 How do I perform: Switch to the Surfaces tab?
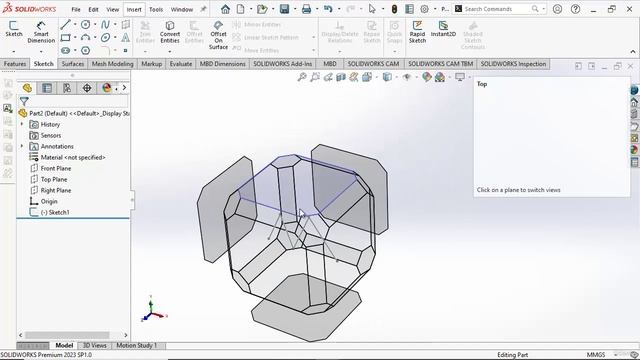(73, 64)
